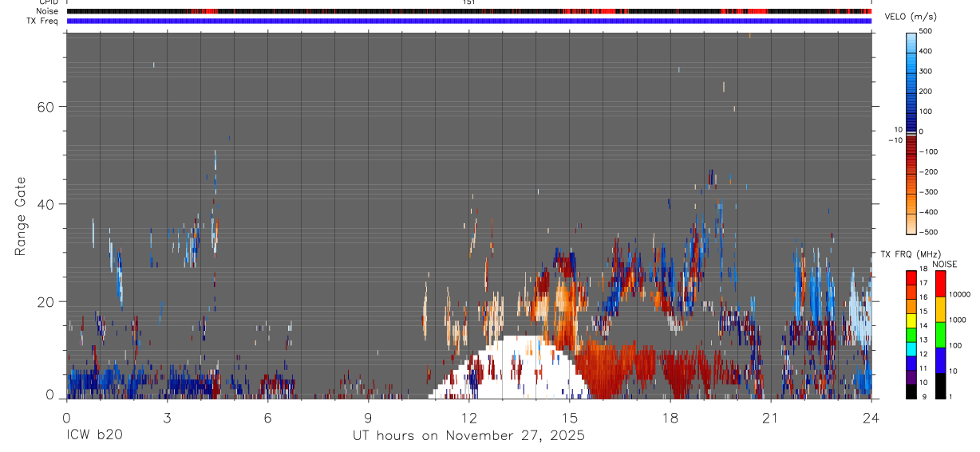Click velocity scale value '-100'
980x452 pixels.
pyautogui.click(x=928, y=151)
